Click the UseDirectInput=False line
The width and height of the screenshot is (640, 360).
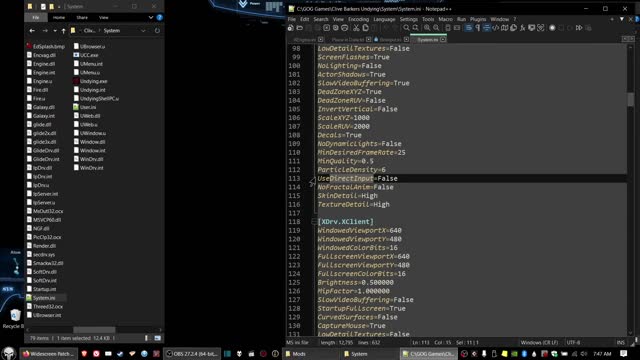click(x=357, y=178)
